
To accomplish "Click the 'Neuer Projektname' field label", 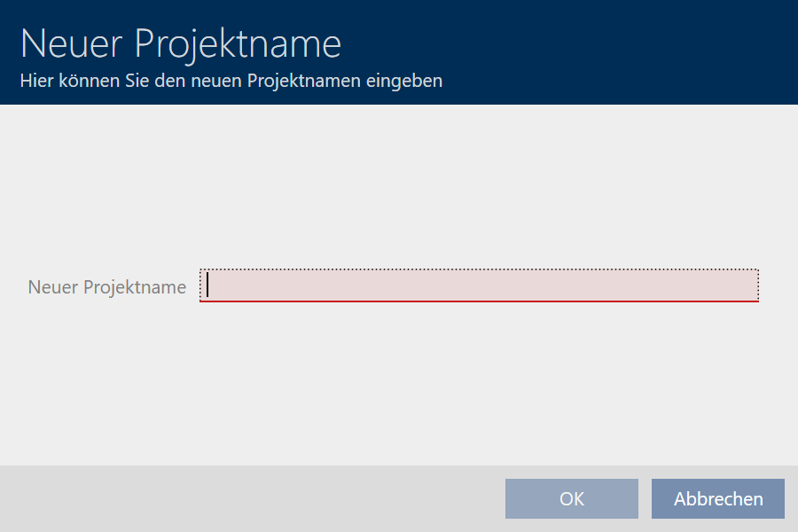I will (x=107, y=287).
